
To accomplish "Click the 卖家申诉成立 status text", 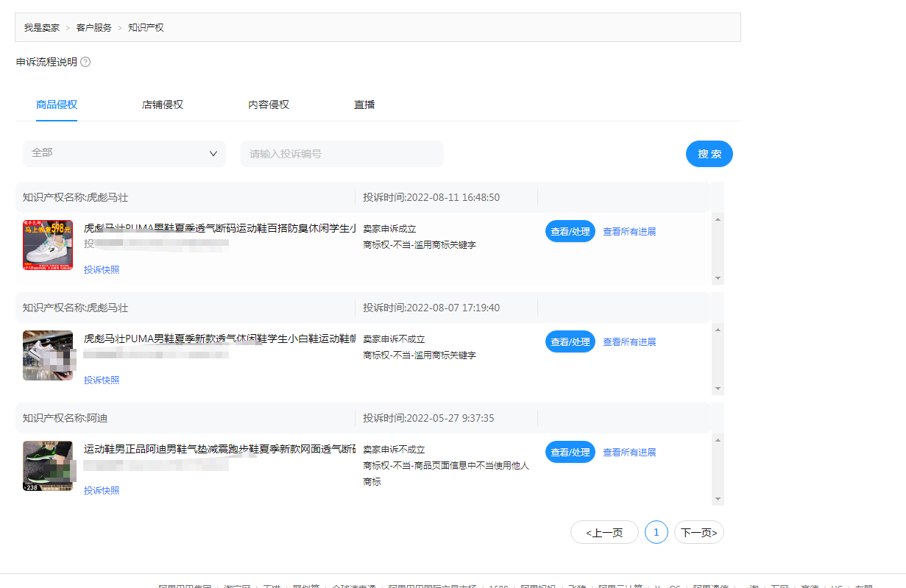I will [389, 229].
